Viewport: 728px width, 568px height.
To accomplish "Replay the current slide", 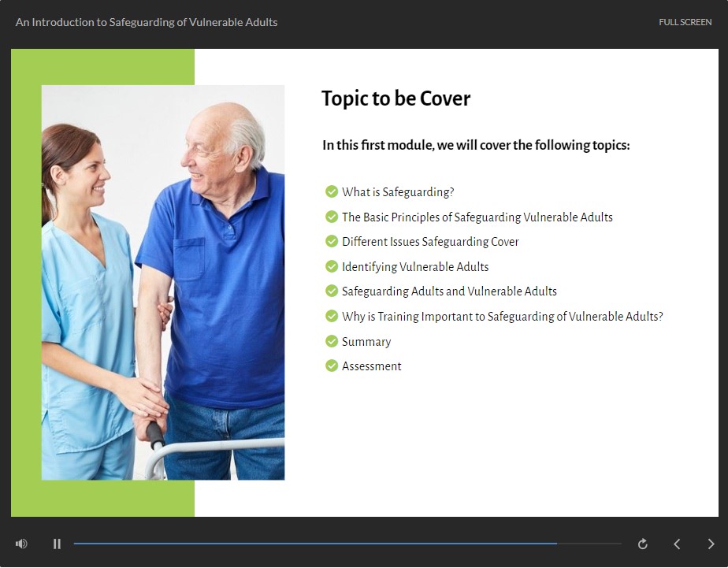I will click(x=643, y=544).
